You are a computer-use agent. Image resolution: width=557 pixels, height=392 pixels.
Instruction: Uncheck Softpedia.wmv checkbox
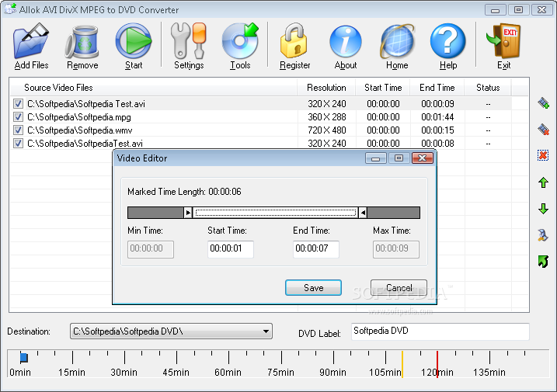[x=18, y=130]
